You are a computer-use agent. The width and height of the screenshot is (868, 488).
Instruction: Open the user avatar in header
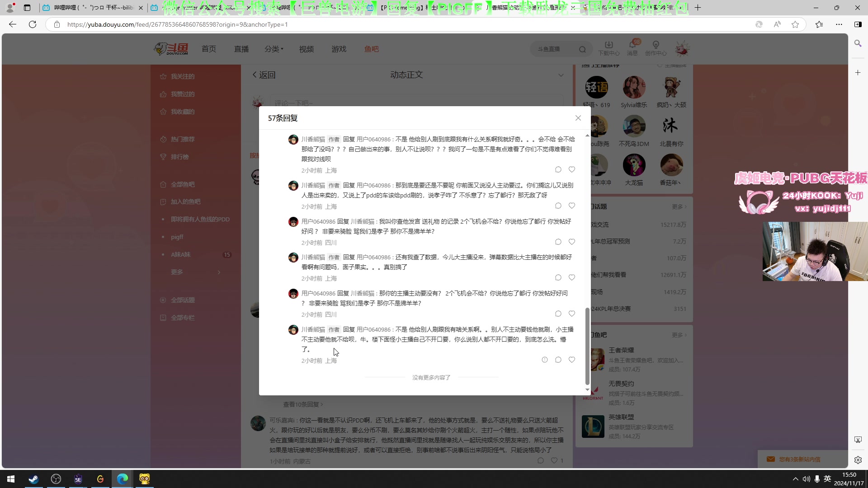682,49
